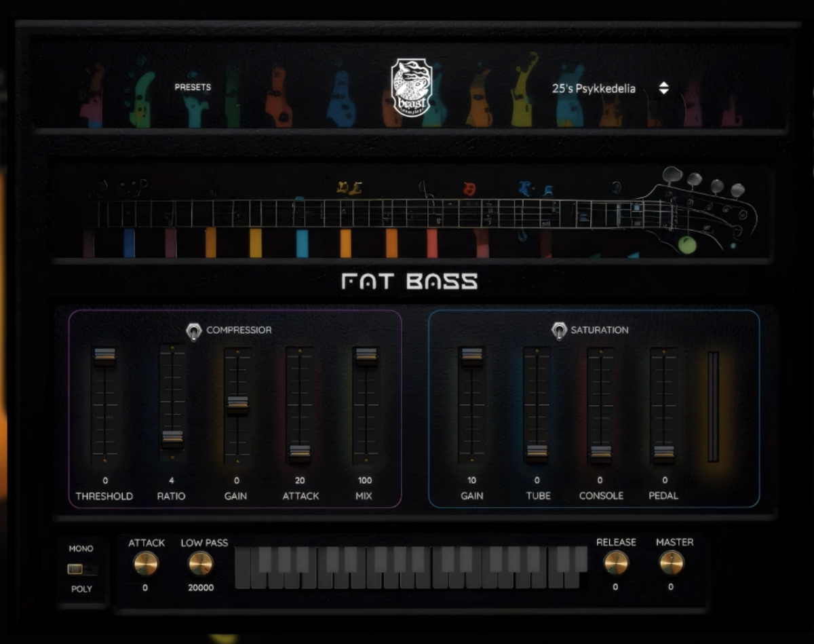Click the saturation level meter bar
This screenshot has width=814, height=644.
[712, 406]
